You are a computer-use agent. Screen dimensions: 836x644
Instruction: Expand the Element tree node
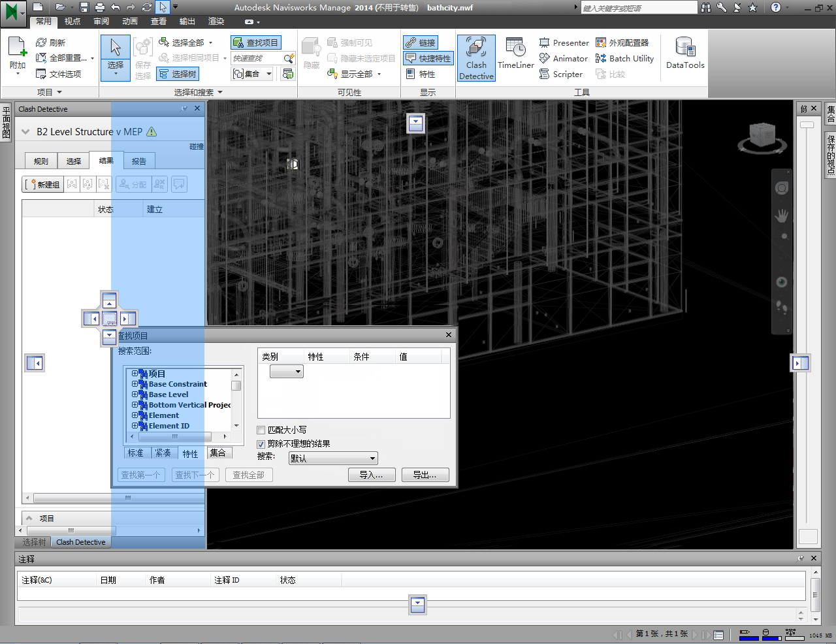click(x=135, y=415)
